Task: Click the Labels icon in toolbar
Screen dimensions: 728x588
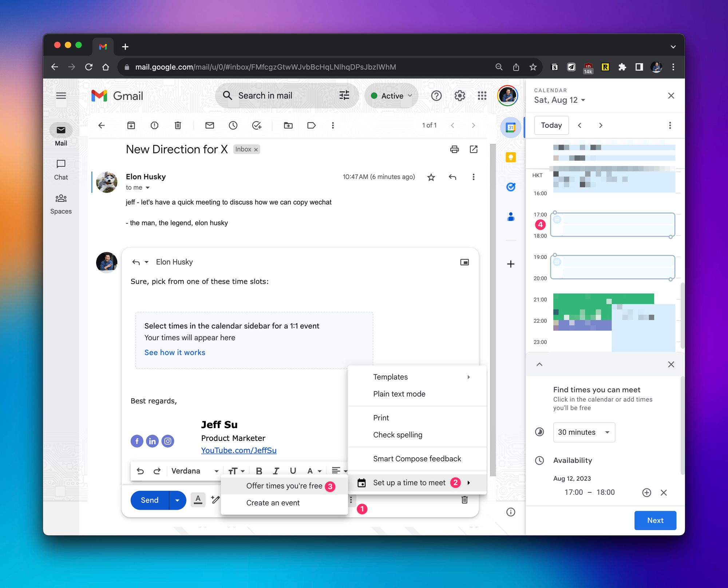Action: click(x=312, y=125)
